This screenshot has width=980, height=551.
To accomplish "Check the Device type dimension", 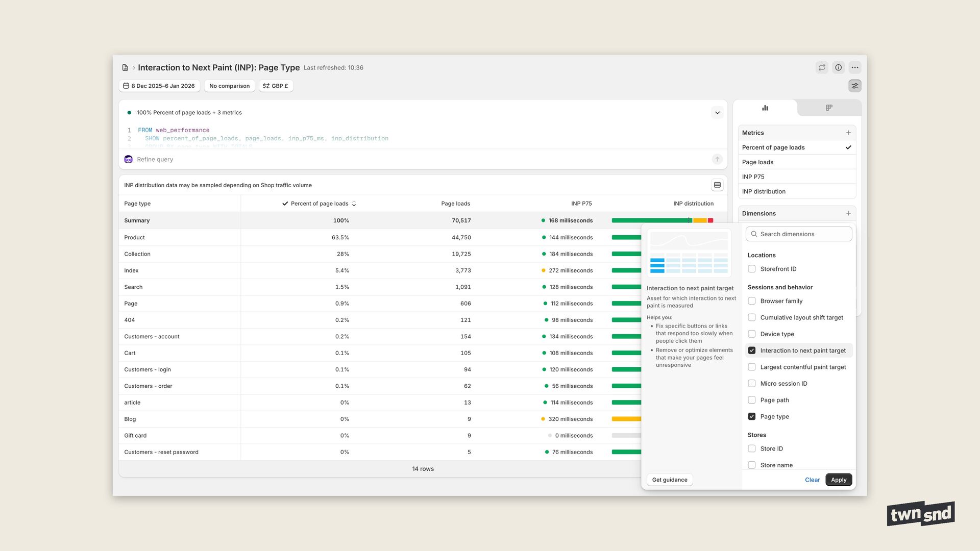I will tap(752, 334).
